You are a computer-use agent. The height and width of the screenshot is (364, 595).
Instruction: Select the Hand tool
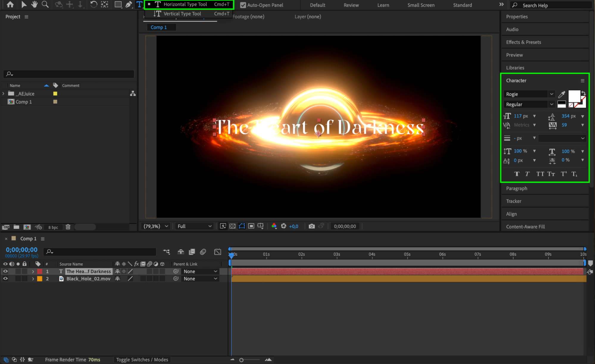[x=34, y=4]
